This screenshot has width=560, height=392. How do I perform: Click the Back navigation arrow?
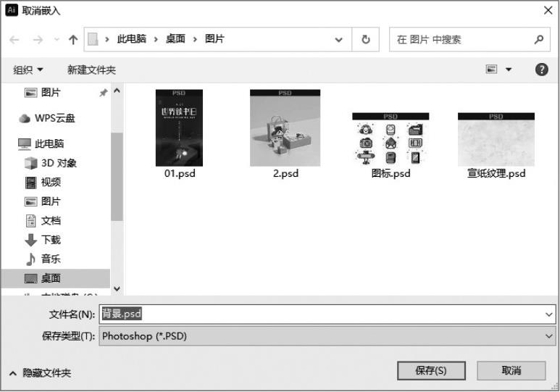pyautogui.click(x=14, y=39)
